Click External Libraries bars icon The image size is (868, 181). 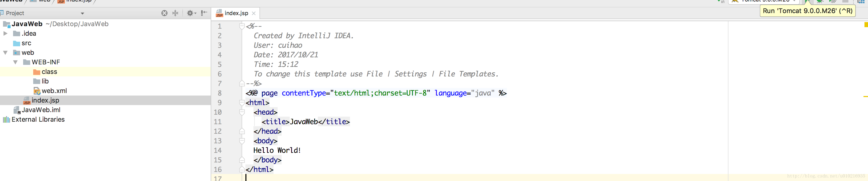tap(6, 120)
